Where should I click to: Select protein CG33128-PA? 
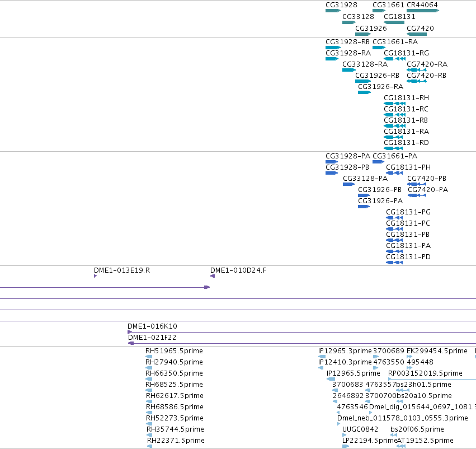365,179
